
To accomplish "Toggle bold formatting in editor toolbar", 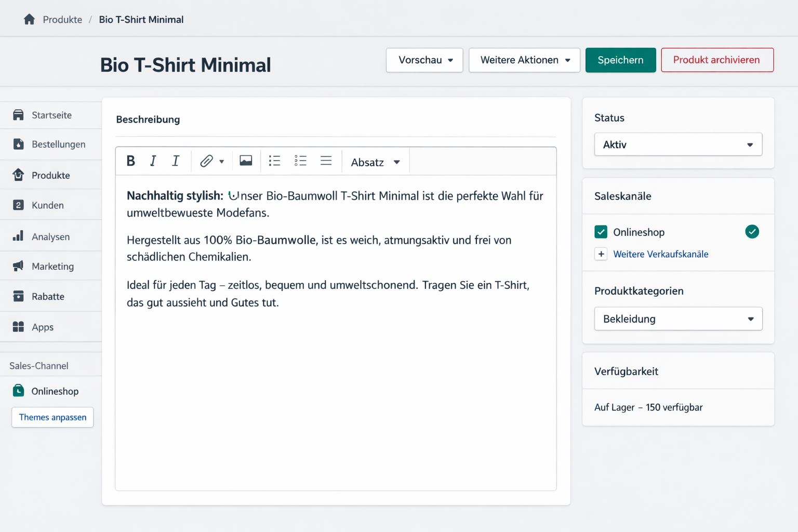I will pos(131,161).
